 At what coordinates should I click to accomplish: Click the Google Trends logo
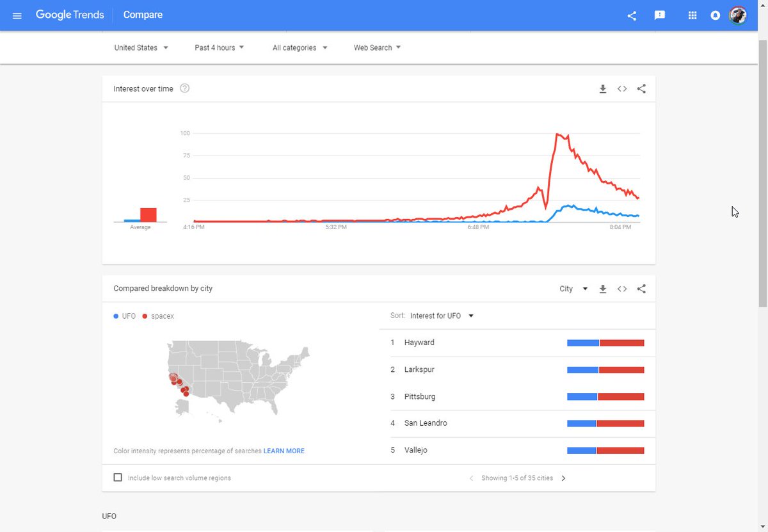[x=70, y=15]
